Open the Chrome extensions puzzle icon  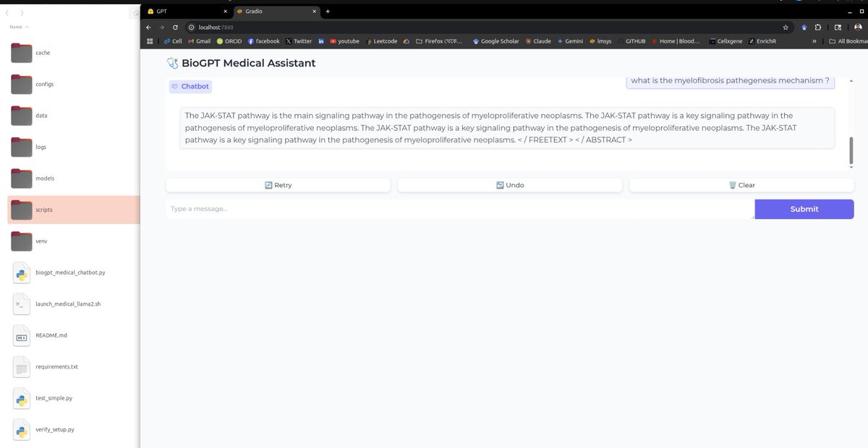coord(817,27)
